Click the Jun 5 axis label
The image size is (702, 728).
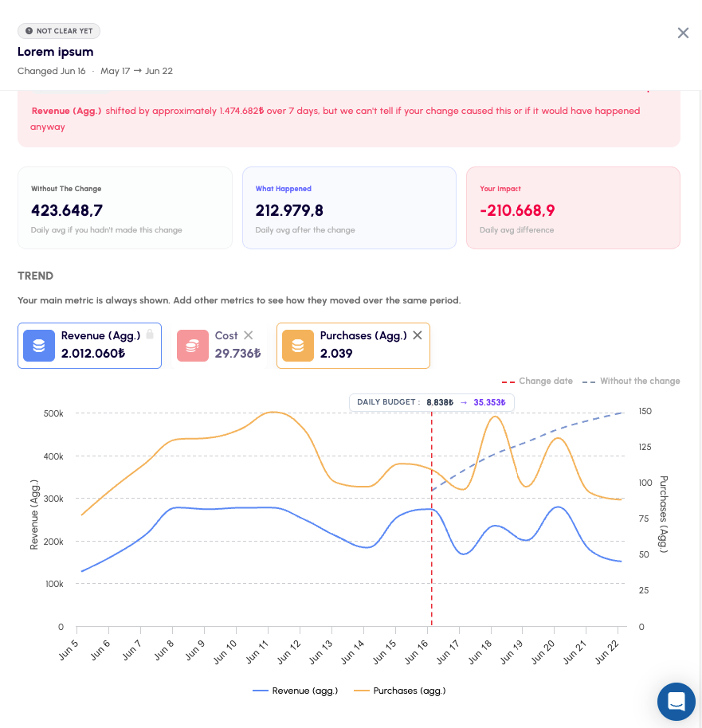point(69,649)
